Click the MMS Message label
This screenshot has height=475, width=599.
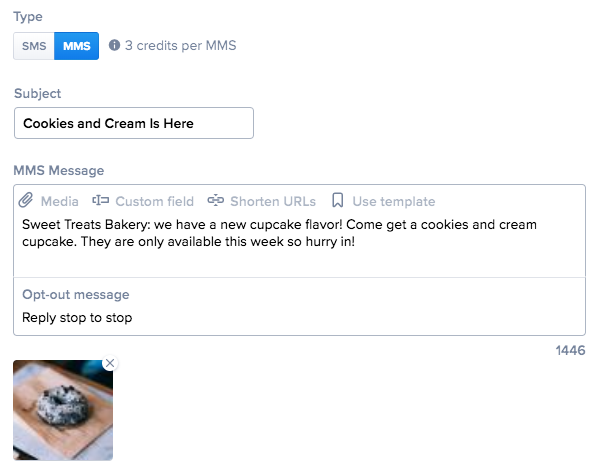click(59, 170)
